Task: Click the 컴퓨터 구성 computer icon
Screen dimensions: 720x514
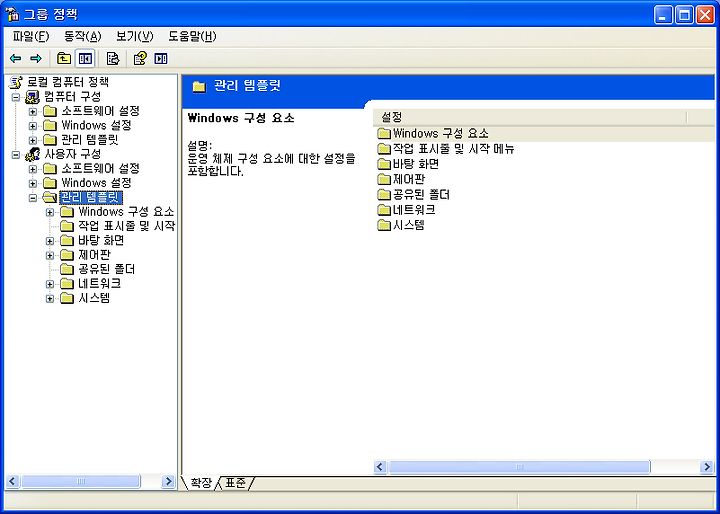Action: [x=33, y=96]
